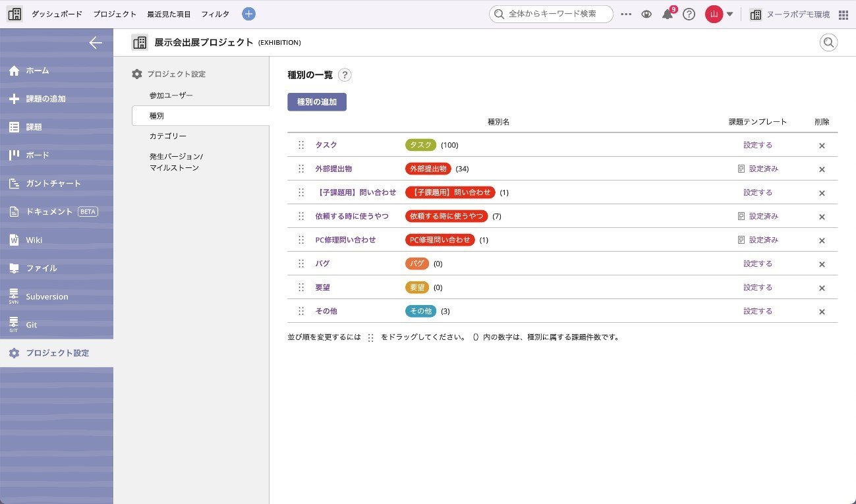
Task: Click 設定する template link for タスク
Action: pos(758,145)
